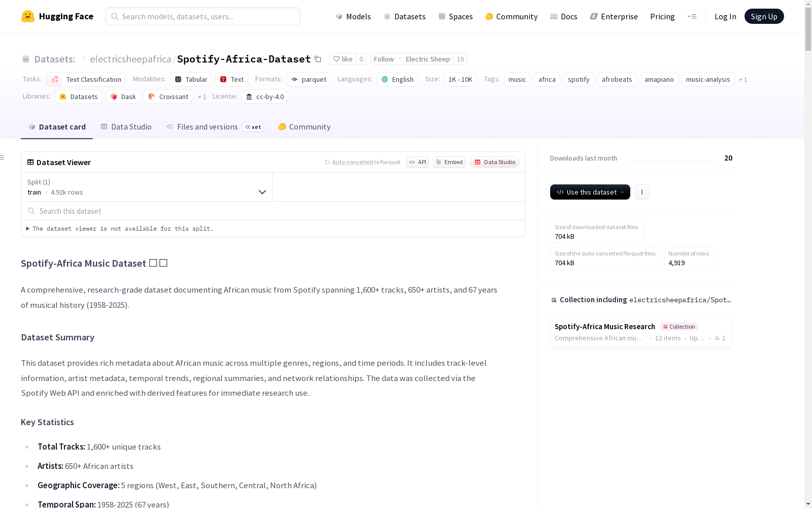Image resolution: width=812 pixels, height=508 pixels.
Task: Select the music-analysis tag
Action: 708,79
